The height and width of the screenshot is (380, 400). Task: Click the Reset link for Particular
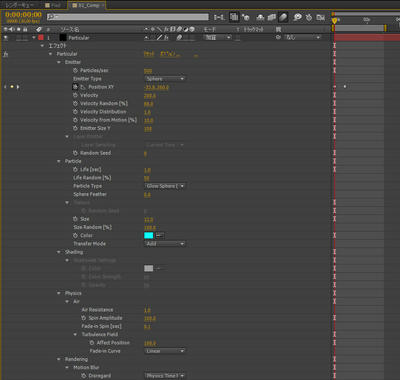[x=149, y=54]
